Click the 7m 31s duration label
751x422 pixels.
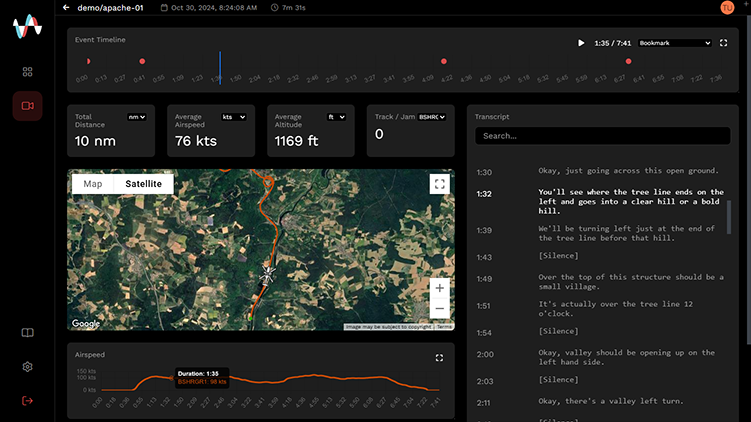point(294,8)
